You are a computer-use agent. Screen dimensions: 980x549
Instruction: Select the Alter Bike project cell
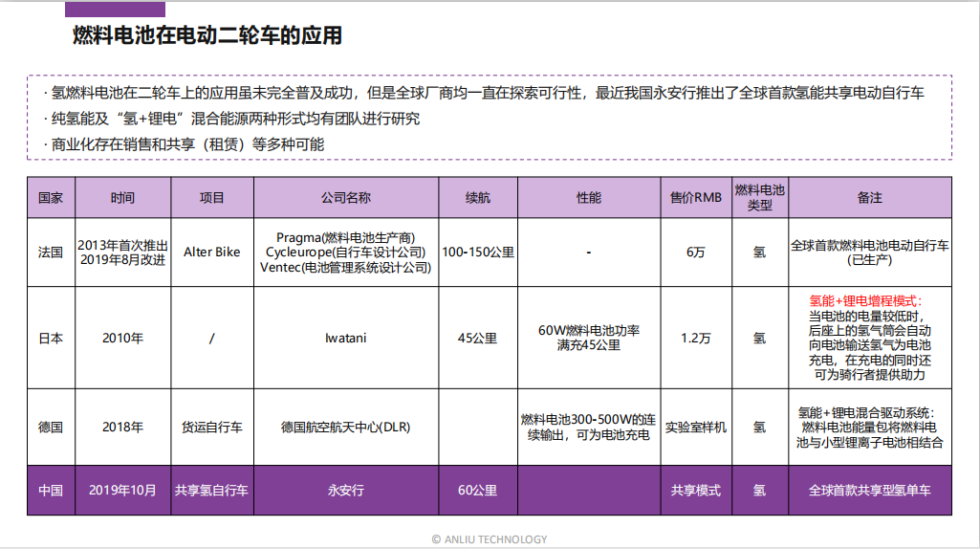click(x=212, y=252)
